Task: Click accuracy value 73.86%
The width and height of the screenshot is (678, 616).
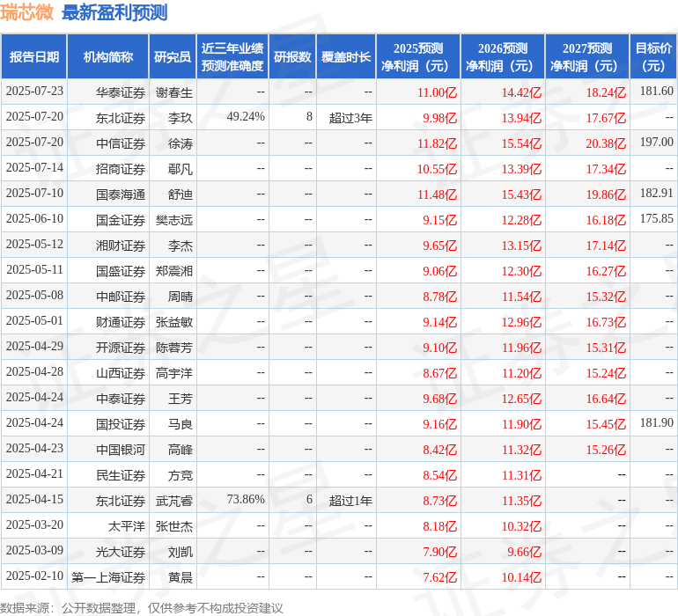Action: pos(246,499)
